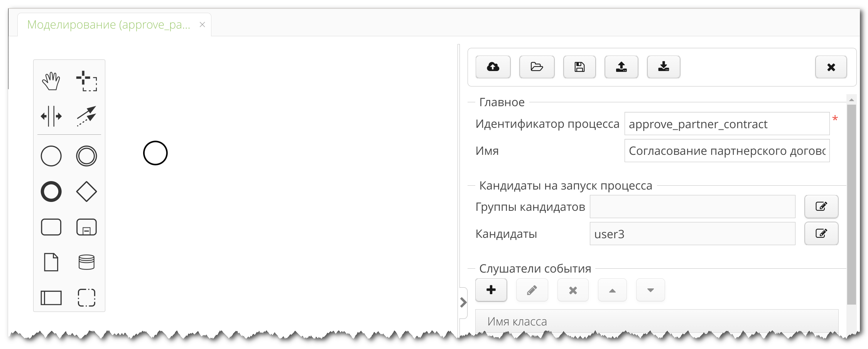Move event listener down with arrow
868x349 pixels.
[650, 290]
